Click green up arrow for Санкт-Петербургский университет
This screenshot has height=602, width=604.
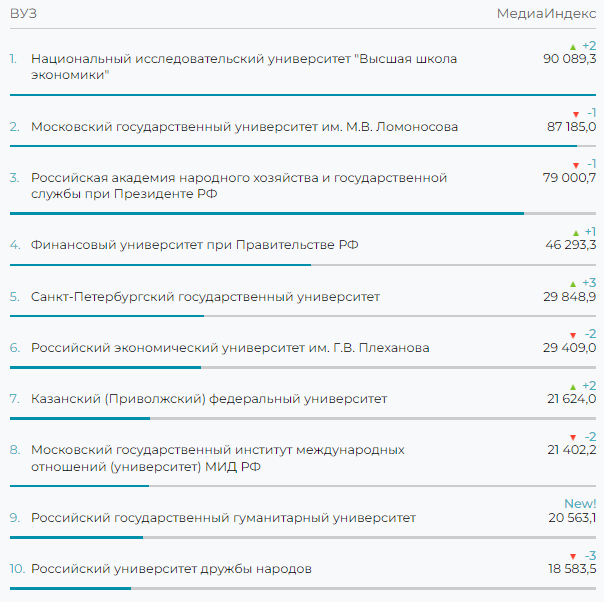click(573, 284)
